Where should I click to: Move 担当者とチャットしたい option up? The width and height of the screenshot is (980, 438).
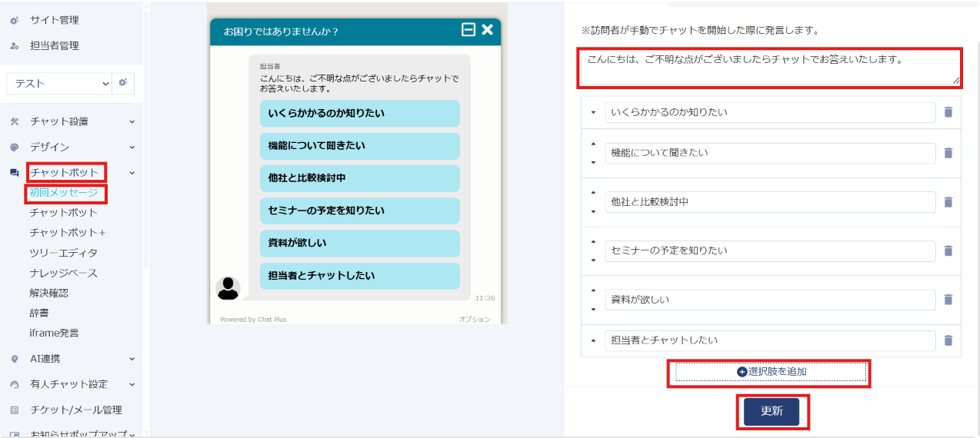point(593,340)
